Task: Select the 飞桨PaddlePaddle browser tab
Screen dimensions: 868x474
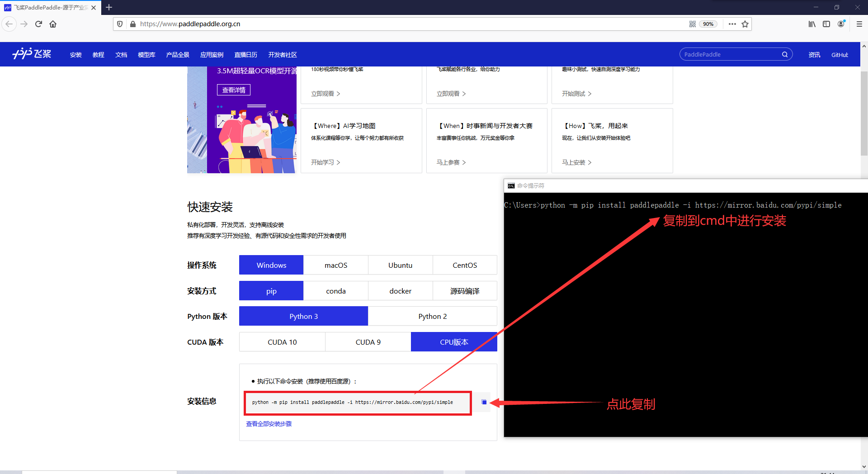Action: pyautogui.click(x=51, y=8)
